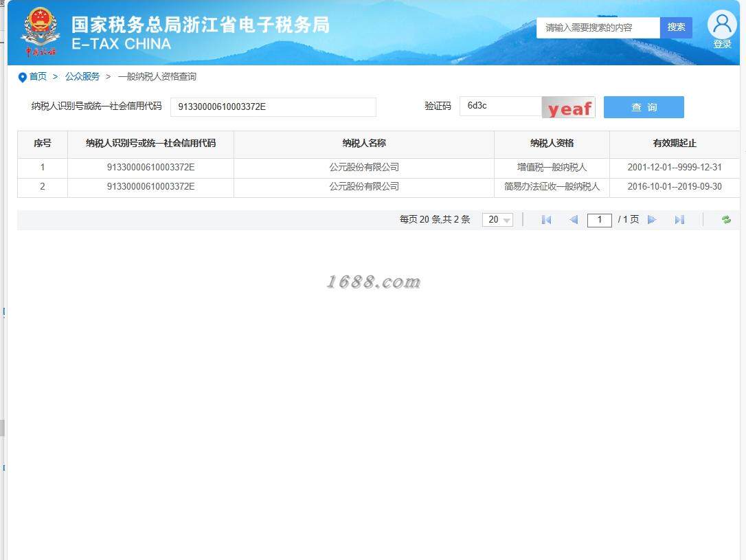
Task: Go to next page arrow icon
Action: coord(652,219)
